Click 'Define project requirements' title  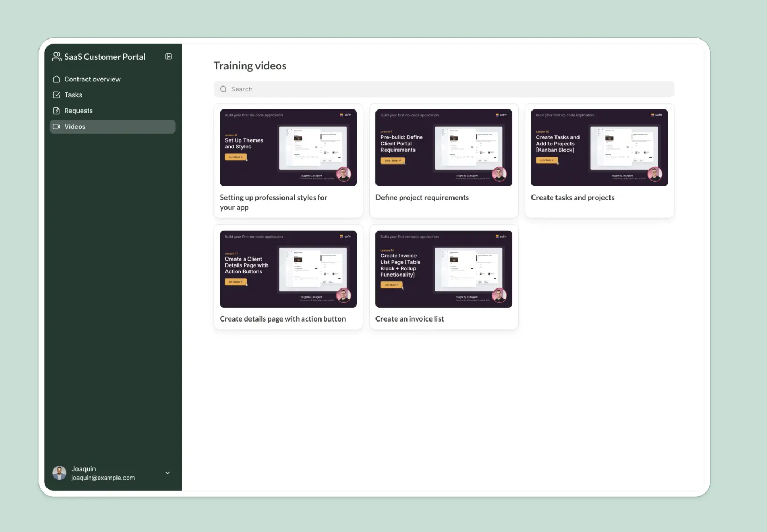(422, 198)
